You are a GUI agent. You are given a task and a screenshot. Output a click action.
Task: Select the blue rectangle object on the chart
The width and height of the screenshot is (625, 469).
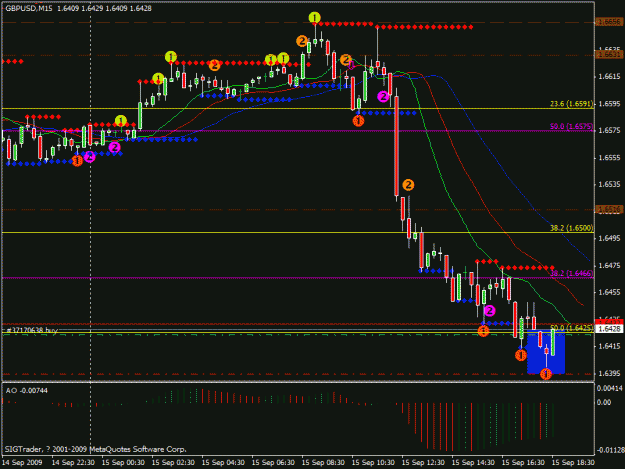pos(546,352)
